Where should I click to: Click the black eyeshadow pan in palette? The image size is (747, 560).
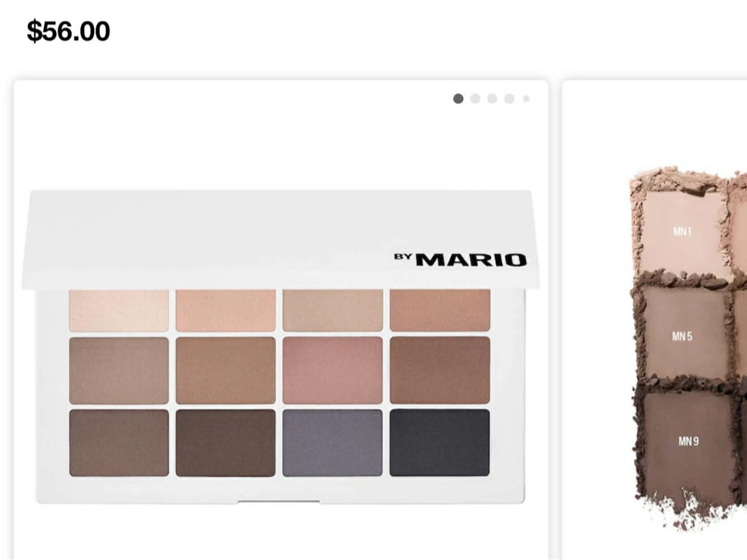439,443
